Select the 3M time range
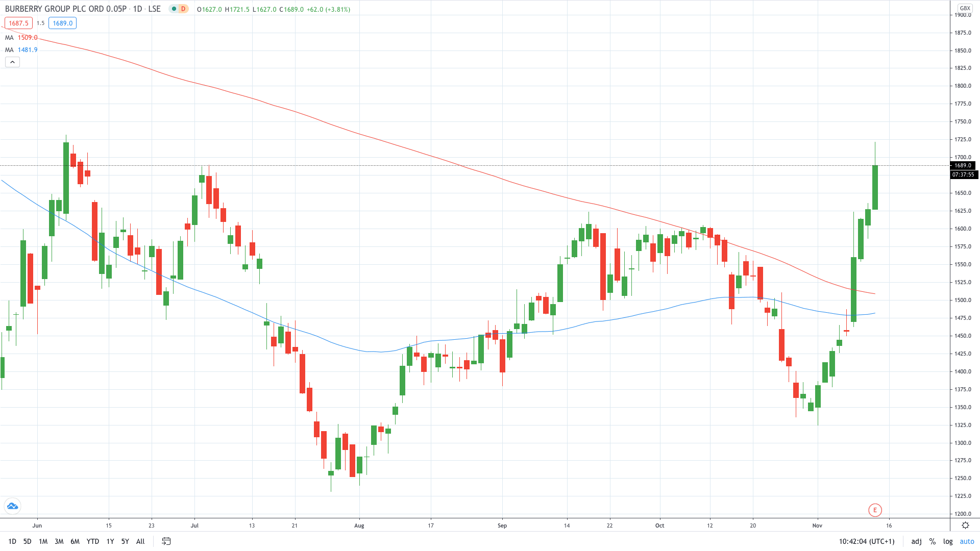This screenshot has width=980, height=551. pyautogui.click(x=59, y=541)
